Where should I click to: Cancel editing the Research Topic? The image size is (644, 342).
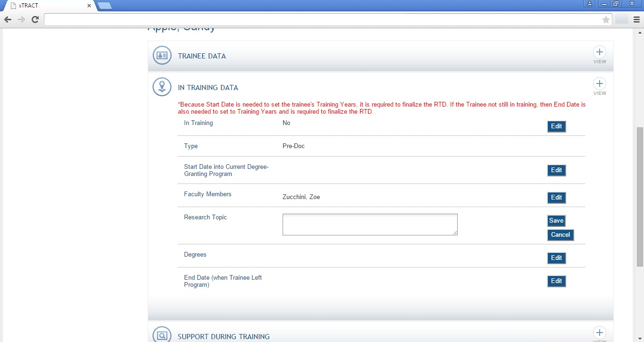coord(560,235)
